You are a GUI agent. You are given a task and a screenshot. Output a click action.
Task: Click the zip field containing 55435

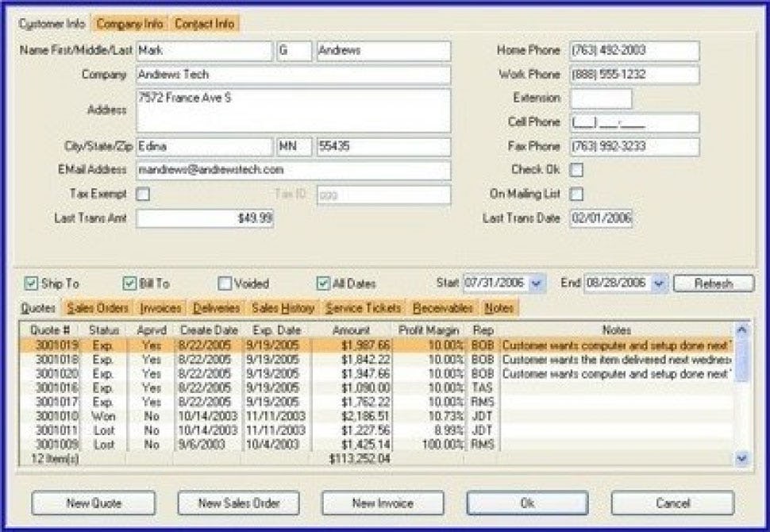pyautogui.click(x=383, y=146)
